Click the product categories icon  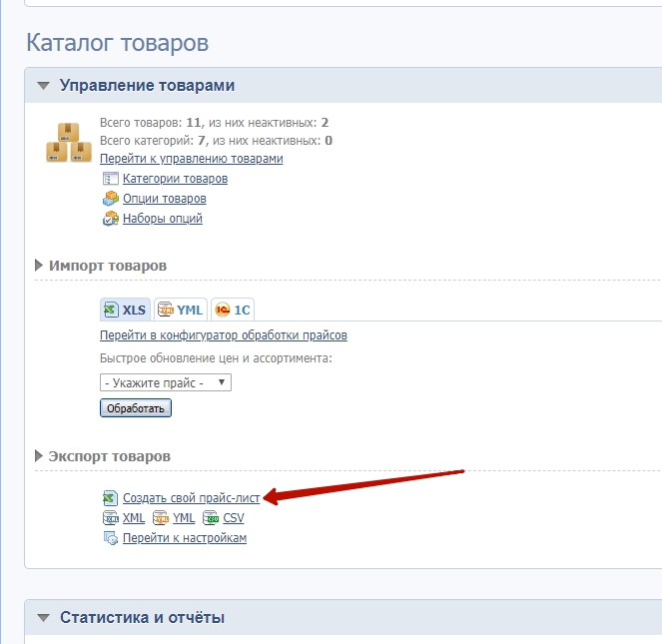tap(111, 179)
